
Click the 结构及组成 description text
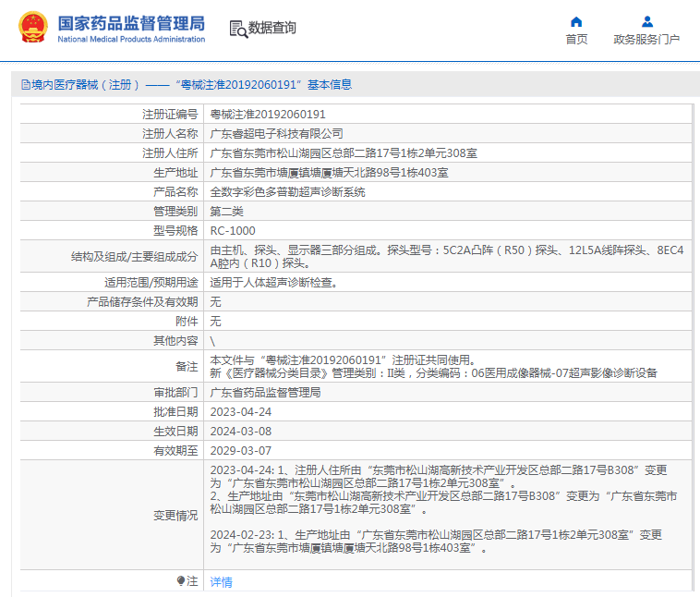pos(447,257)
